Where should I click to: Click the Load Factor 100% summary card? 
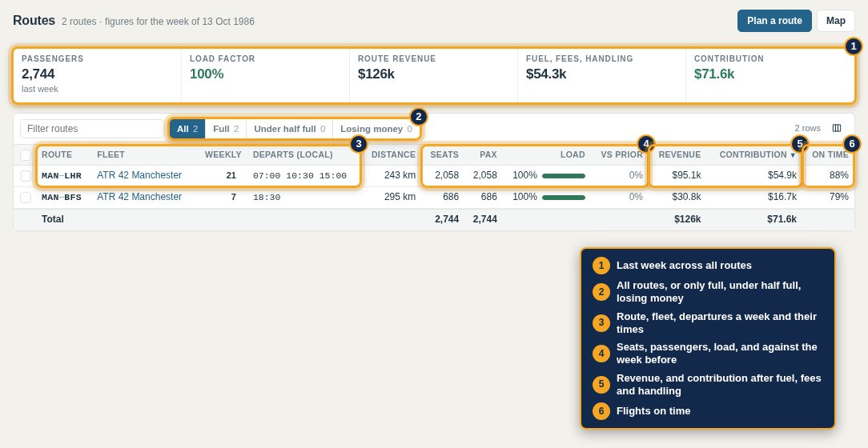coord(265,76)
